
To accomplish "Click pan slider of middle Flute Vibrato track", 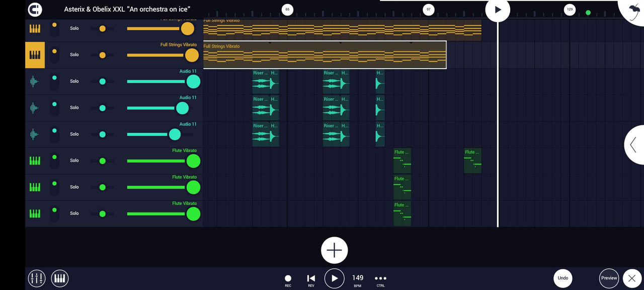I will click(x=102, y=187).
